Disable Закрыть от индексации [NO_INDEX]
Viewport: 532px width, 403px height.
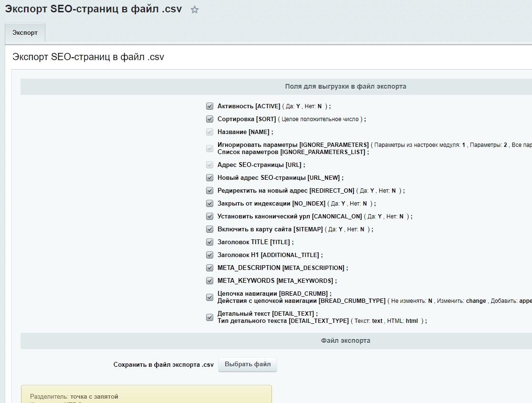(209, 203)
